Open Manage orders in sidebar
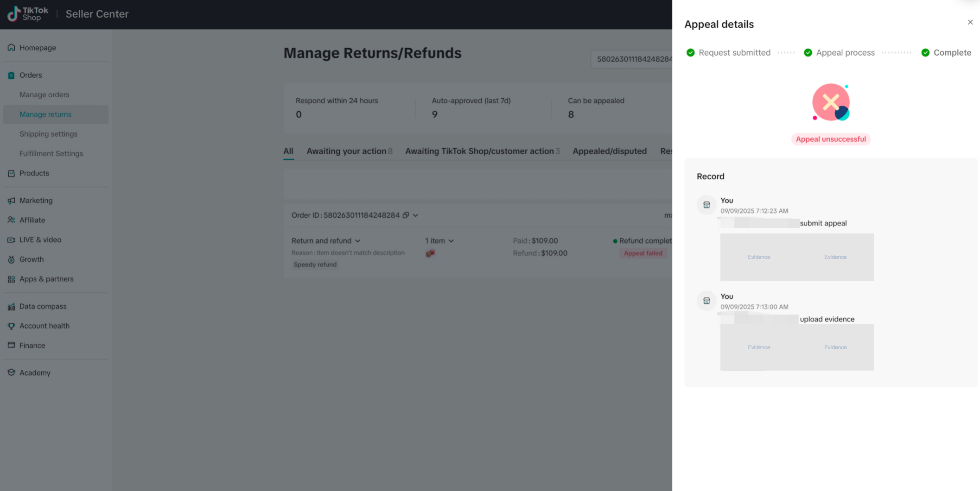The width and height of the screenshot is (980, 491). [x=45, y=94]
